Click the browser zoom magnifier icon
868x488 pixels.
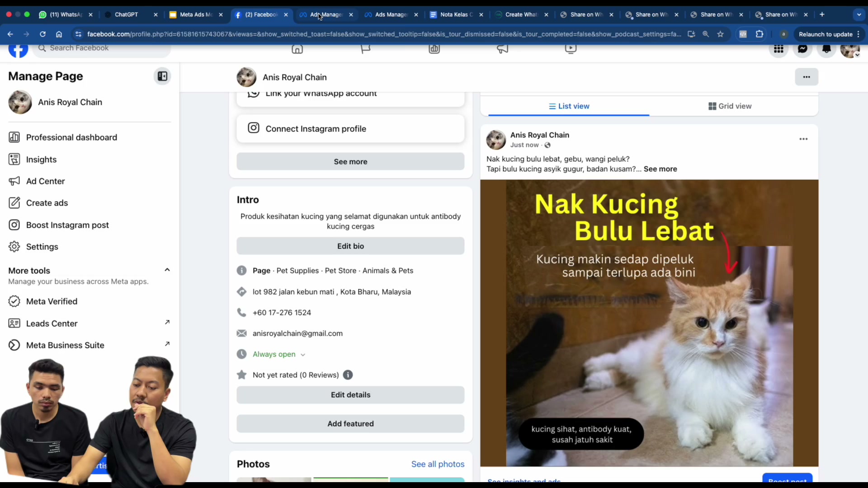[706, 34]
